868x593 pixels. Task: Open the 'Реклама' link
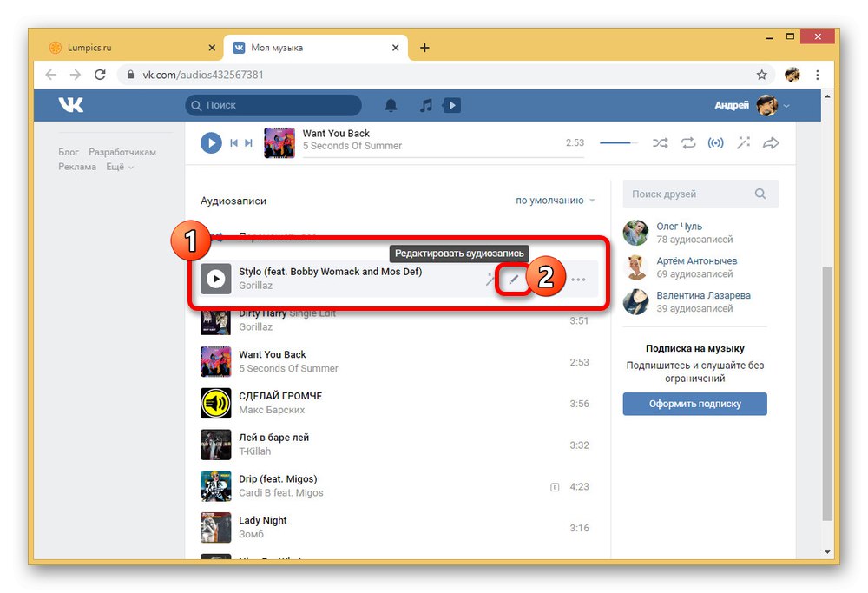(x=77, y=167)
